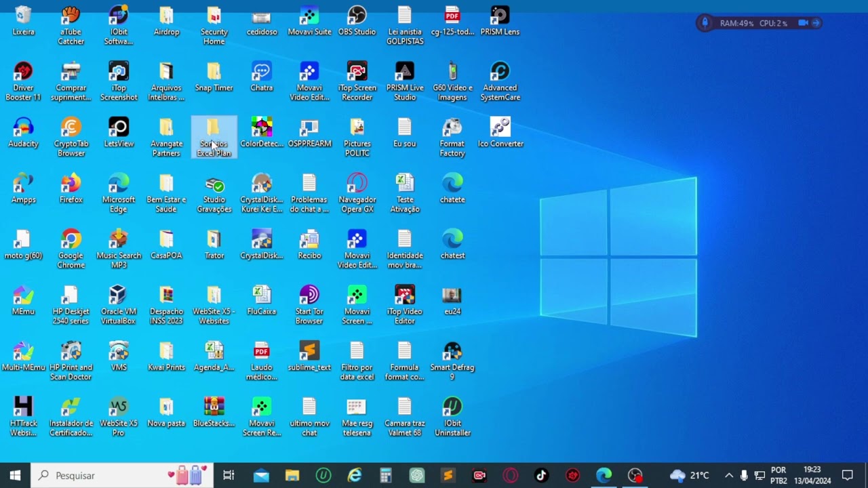
Task: Open the POR PTB2 language selector
Action: [x=778, y=475]
